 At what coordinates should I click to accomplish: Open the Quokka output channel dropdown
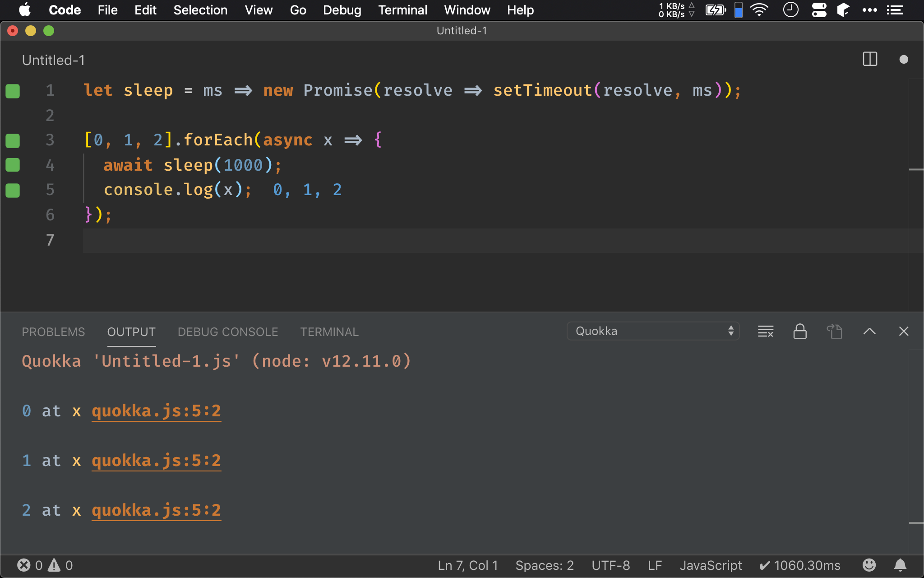coord(652,331)
